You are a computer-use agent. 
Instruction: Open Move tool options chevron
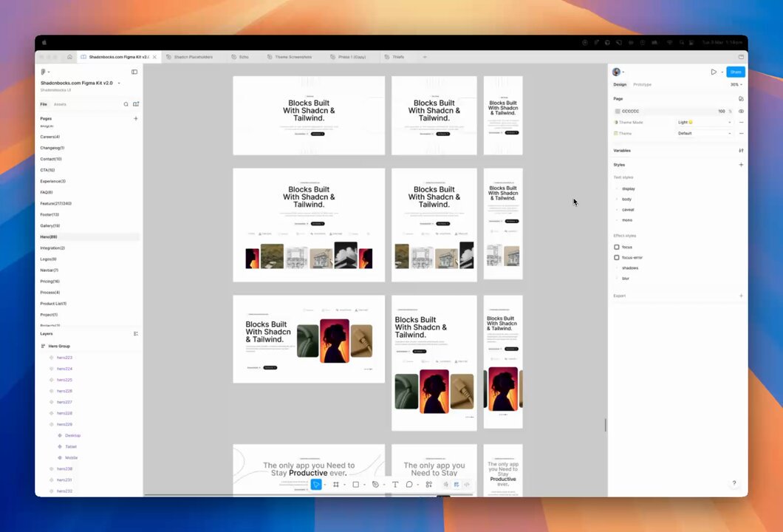(324, 485)
